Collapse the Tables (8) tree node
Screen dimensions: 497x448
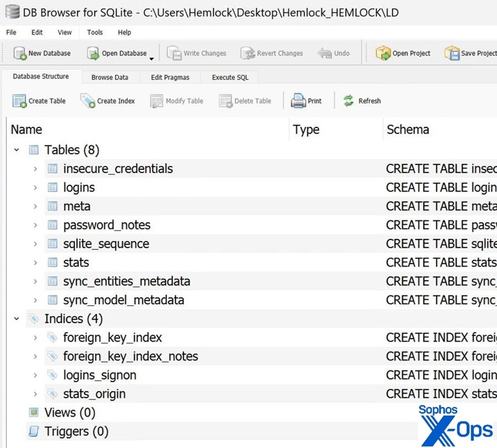pos(17,150)
